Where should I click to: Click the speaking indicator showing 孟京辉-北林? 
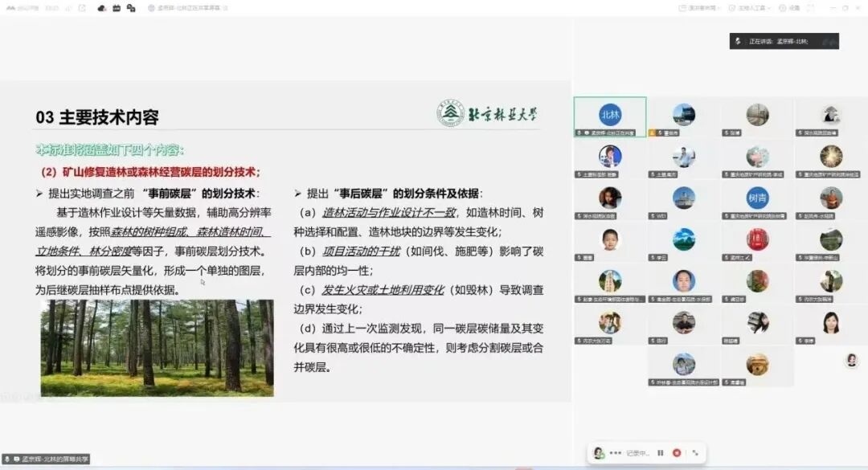(x=784, y=41)
